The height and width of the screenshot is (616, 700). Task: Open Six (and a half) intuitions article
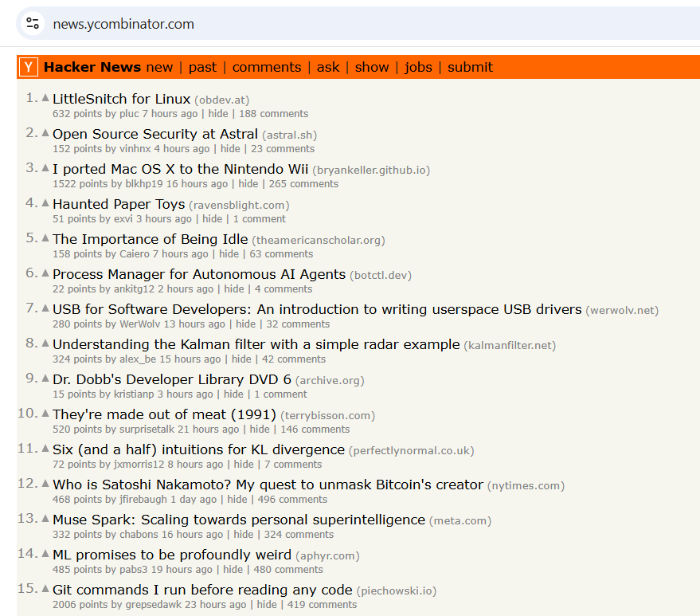click(198, 449)
